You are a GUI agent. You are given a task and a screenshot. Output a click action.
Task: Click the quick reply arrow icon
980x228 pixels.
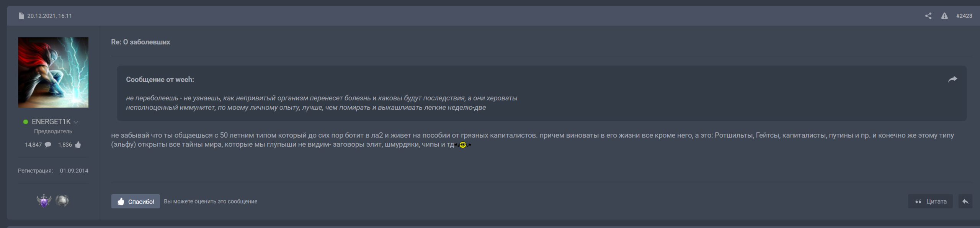965,202
